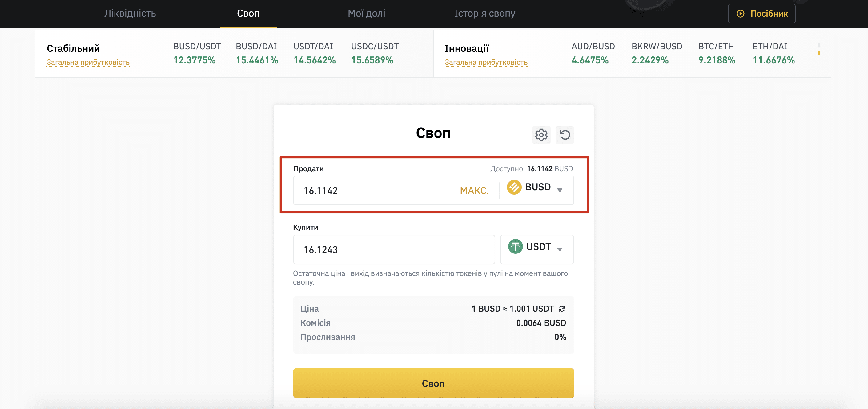Click the 2.2429% yield value

tap(650, 60)
